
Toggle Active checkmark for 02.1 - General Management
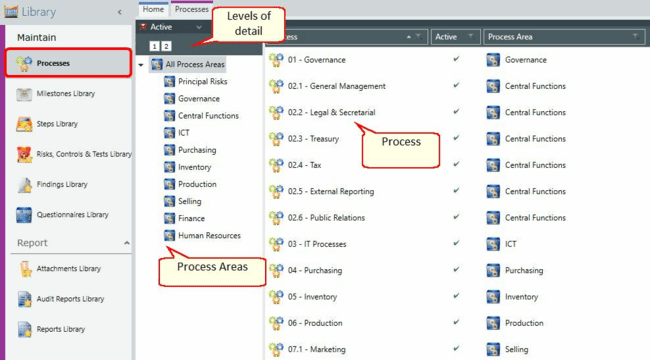[456, 85]
